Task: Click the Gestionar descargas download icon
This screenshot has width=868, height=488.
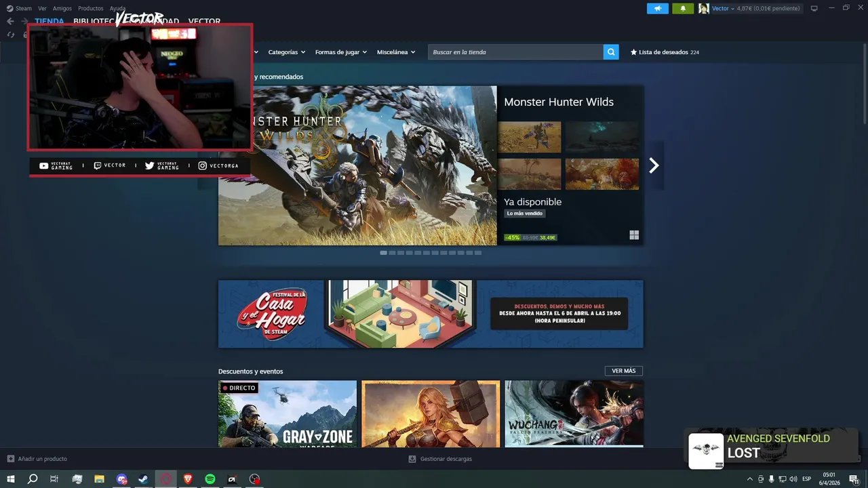Action: click(412, 459)
